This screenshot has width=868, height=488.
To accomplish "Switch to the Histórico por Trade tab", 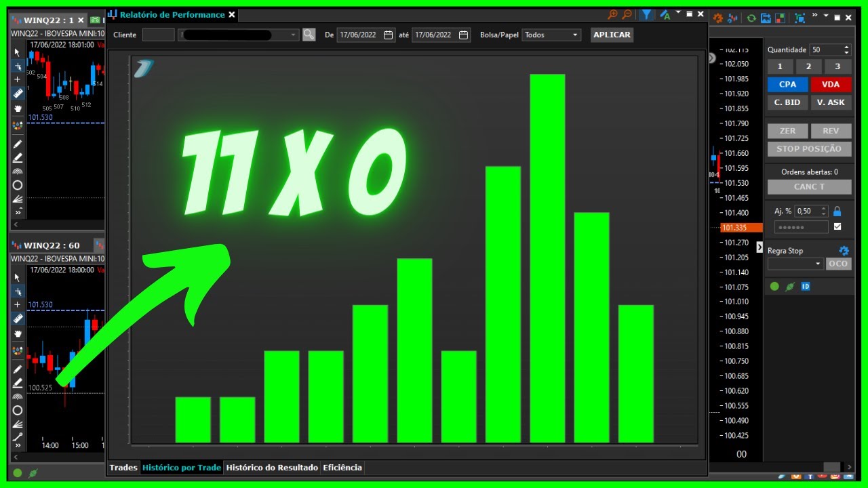I will click(x=182, y=468).
